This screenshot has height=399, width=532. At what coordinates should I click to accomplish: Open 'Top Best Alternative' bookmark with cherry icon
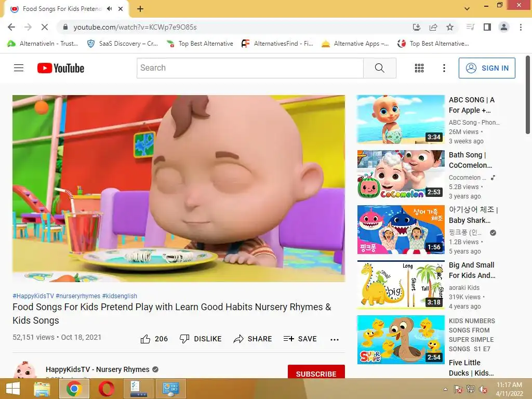(x=200, y=44)
